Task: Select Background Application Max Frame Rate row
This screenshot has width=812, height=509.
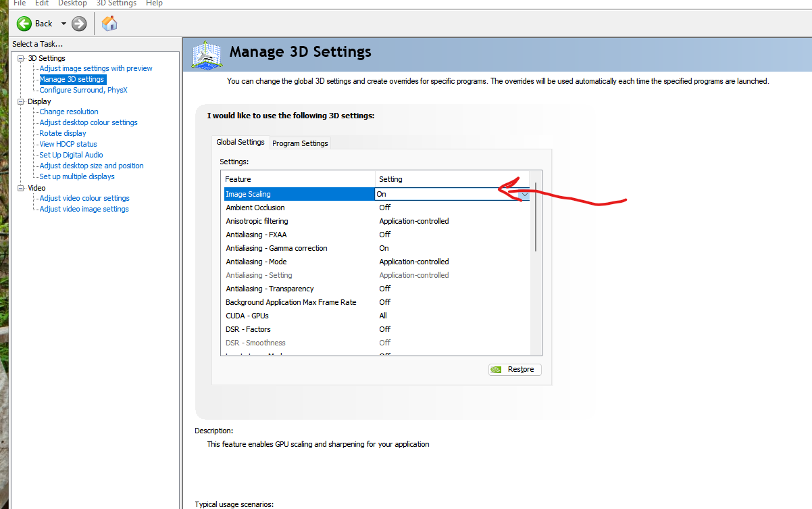Action: [377, 302]
